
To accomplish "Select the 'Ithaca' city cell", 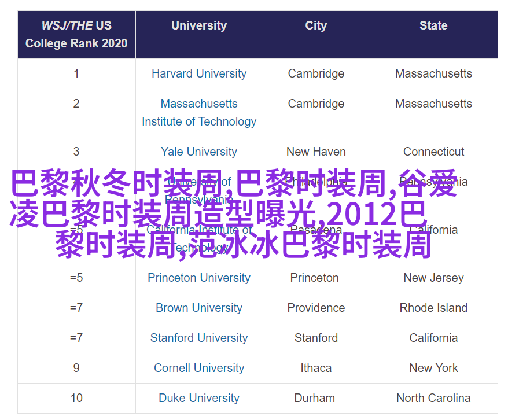I will (316, 368).
